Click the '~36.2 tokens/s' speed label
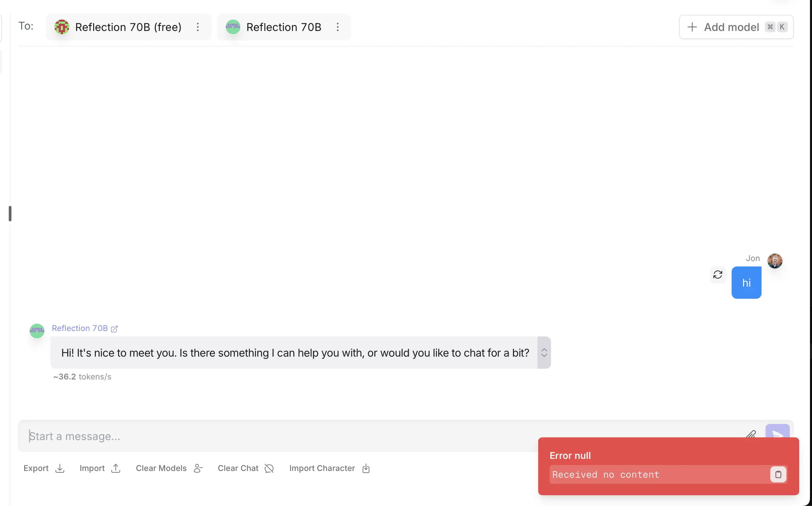 click(x=82, y=376)
